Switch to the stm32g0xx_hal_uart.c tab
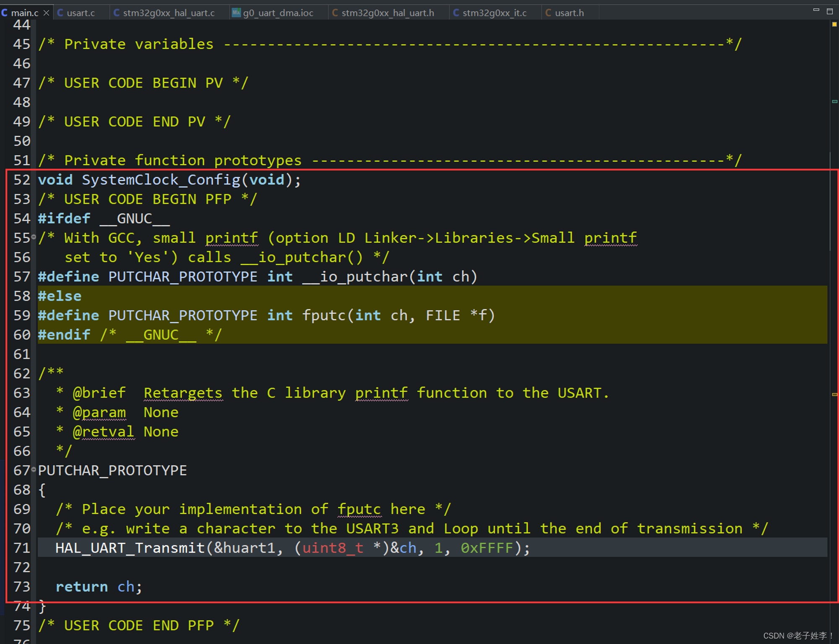This screenshot has height=644, width=839. (x=168, y=13)
